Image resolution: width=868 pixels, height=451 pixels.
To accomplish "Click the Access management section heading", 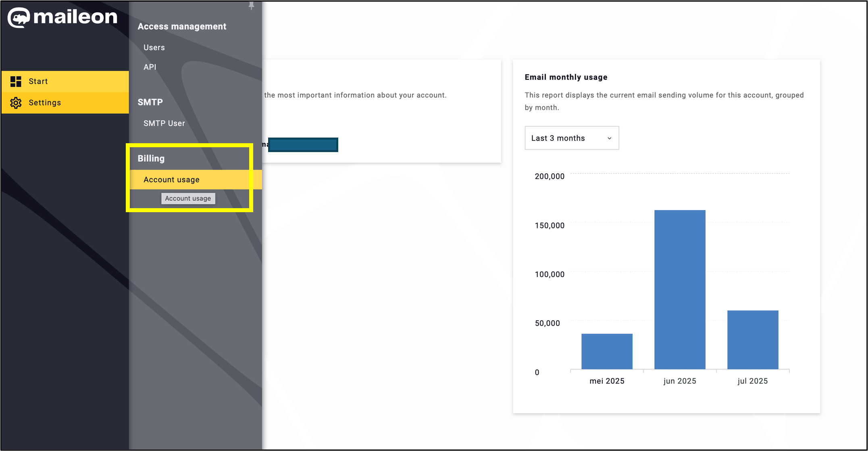I will click(x=182, y=26).
